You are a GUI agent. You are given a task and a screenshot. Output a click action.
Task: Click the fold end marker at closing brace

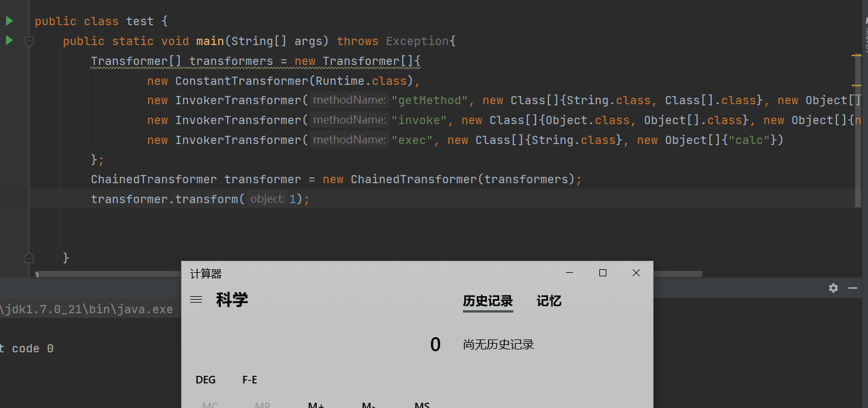pyautogui.click(x=29, y=258)
